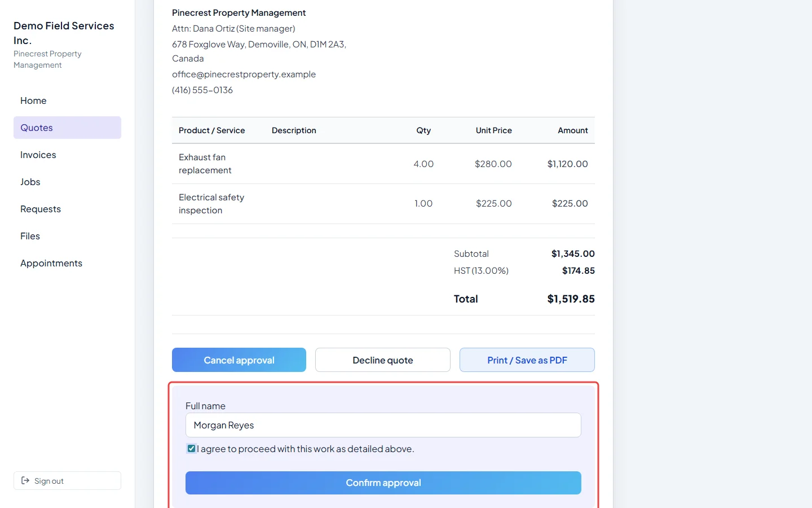Click the Attn: Dana Ortiz line
The image size is (812, 508).
tap(233, 28)
